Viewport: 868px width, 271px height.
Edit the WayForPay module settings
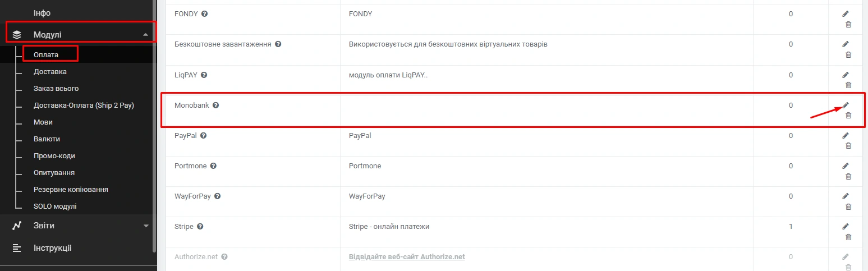click(x=846, y=196)
